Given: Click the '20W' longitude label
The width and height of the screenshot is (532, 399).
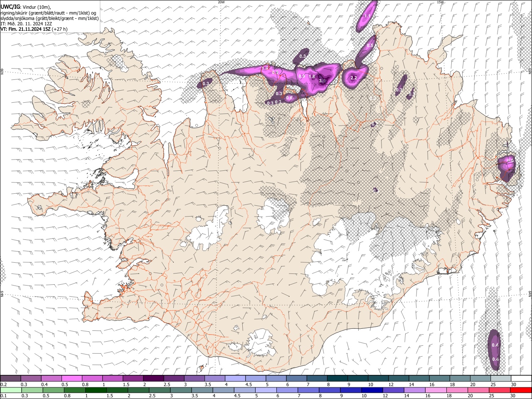Looking at the screenshot, I should coord(221,2).
